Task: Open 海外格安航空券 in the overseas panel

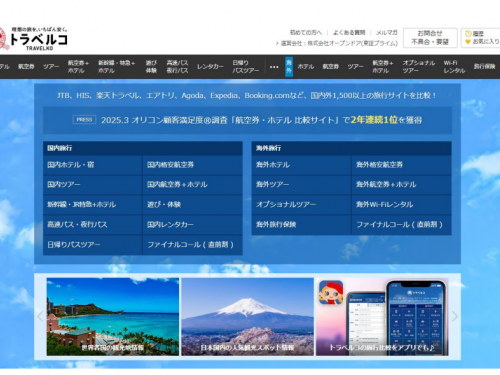Action: (401, 165)
